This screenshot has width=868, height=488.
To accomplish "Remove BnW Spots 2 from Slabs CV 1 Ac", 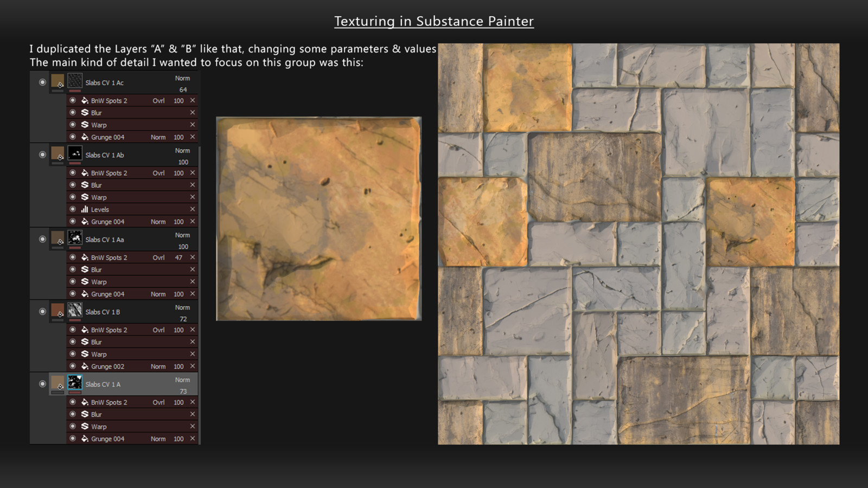I will 193,101.
